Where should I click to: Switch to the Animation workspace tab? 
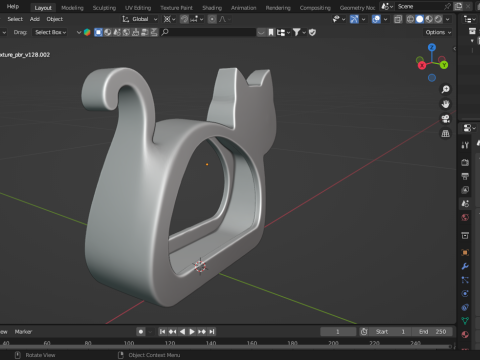[x=244, y=8]
